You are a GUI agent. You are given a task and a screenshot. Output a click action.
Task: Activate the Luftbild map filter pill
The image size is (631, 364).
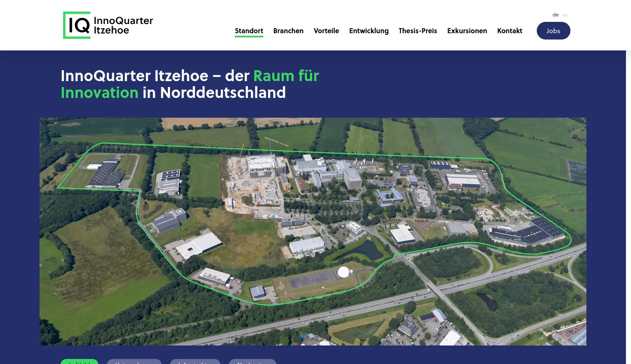[79, 362]
